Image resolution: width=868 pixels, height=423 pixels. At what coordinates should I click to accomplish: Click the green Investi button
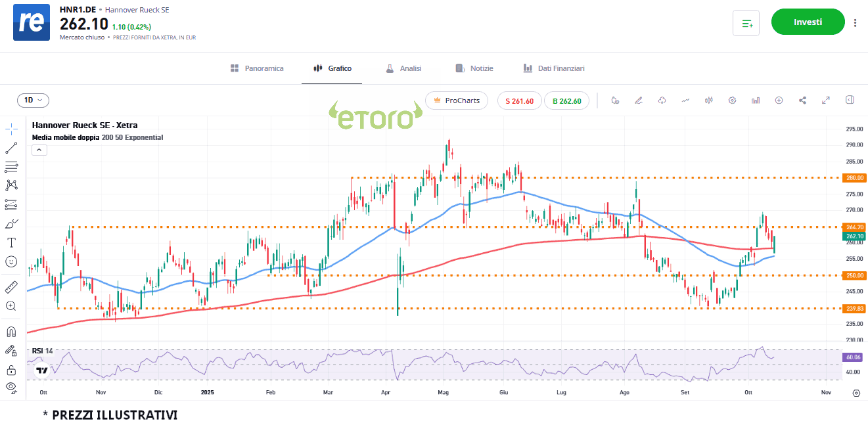[808, 22]
